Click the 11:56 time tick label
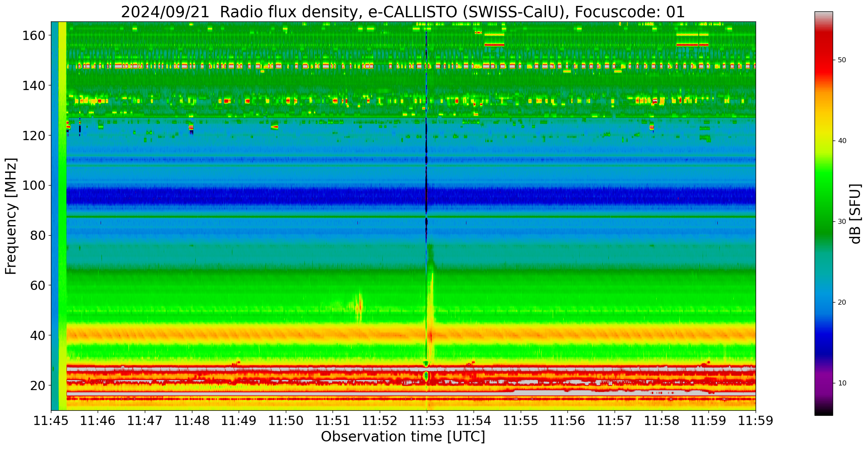Image resolution: width=868 pixels, height=449 pixels. point(568,421)
